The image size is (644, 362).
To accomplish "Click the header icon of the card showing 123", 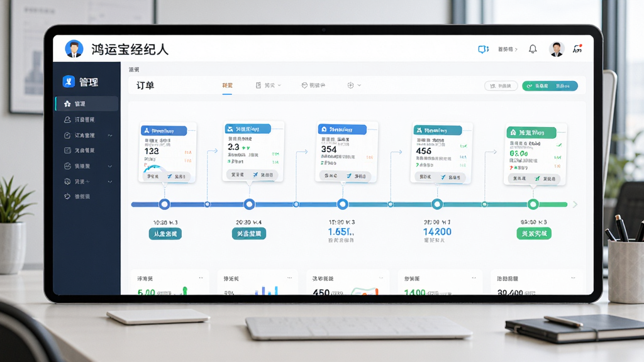I will pos(147,131).
